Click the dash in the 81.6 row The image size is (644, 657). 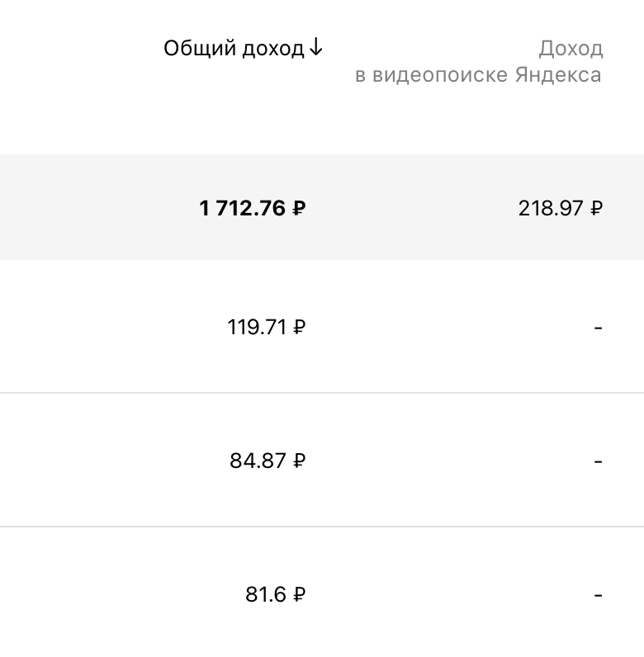(x=599, y=595)
